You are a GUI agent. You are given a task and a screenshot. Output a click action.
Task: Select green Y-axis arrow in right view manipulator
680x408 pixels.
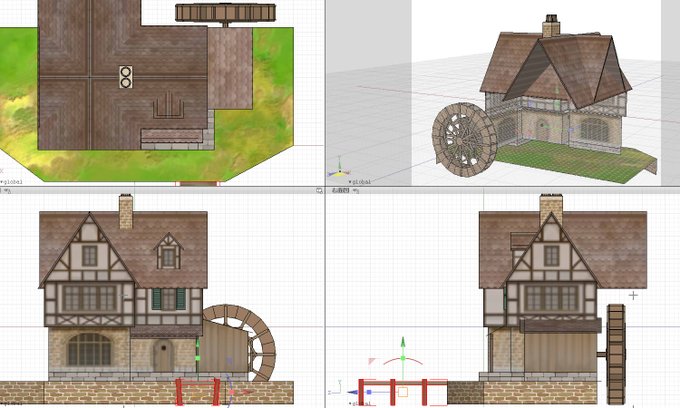point(403,342)
